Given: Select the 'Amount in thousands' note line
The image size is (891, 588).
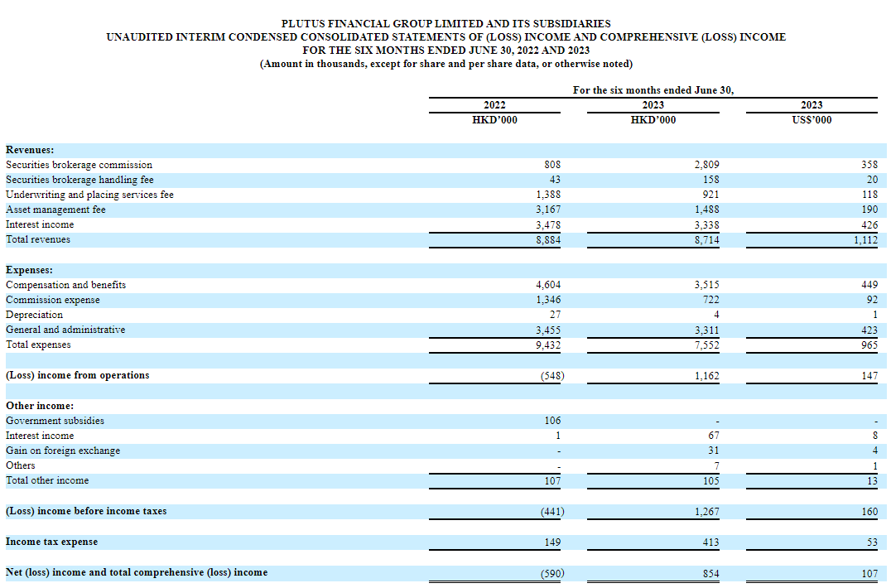Looking at the screenshot, I should point(446,64).
